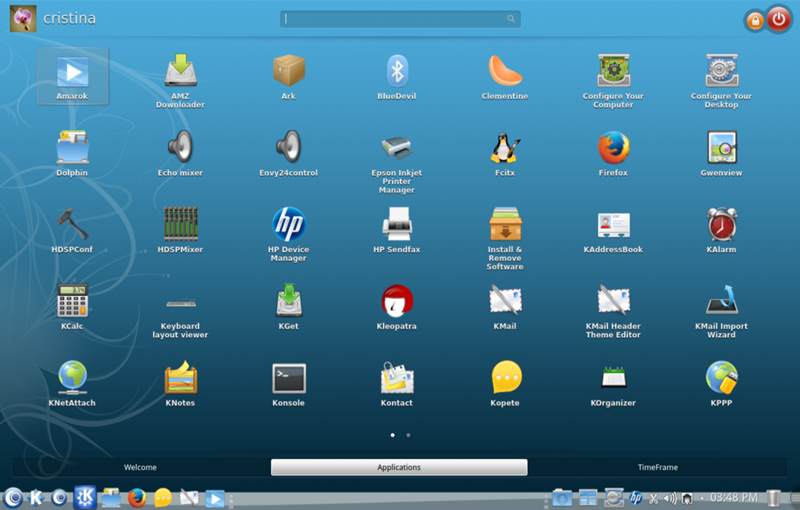Switch to the Welcome tab

click(140, 467)
